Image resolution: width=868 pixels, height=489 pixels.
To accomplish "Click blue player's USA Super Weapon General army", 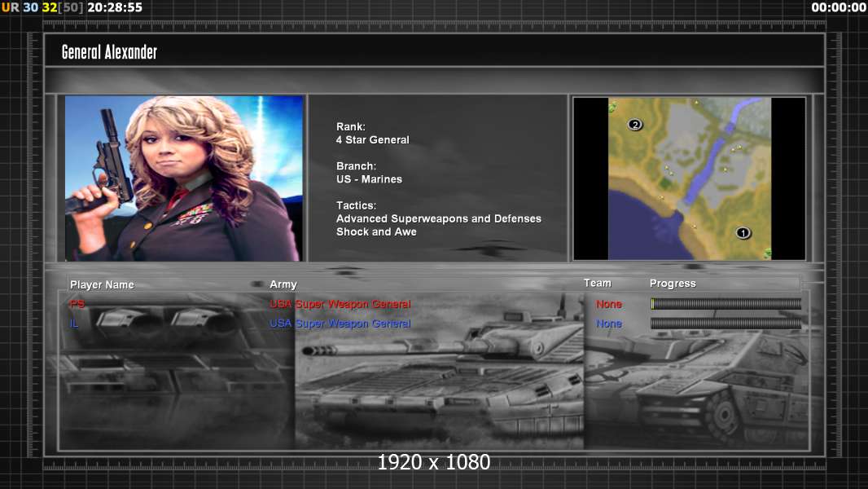I will [340, 324].
